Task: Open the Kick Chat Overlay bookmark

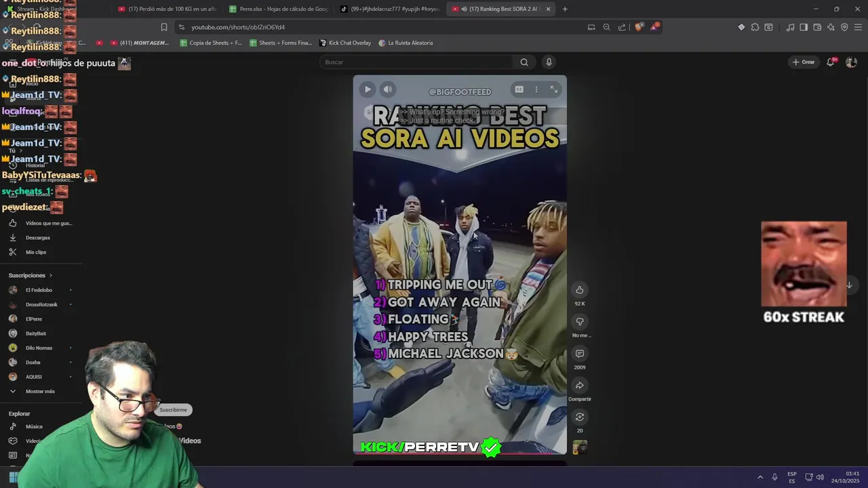Action: click(345, 43)
